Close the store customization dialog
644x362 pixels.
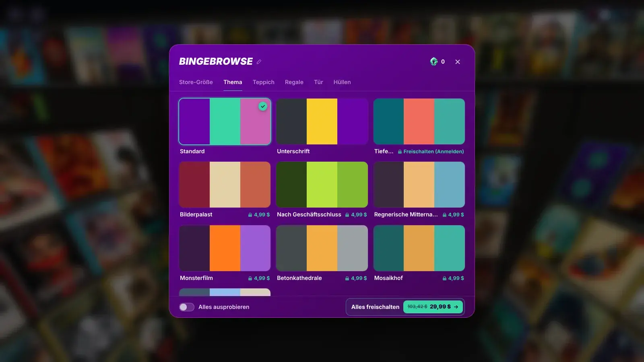tap(458, 62)
